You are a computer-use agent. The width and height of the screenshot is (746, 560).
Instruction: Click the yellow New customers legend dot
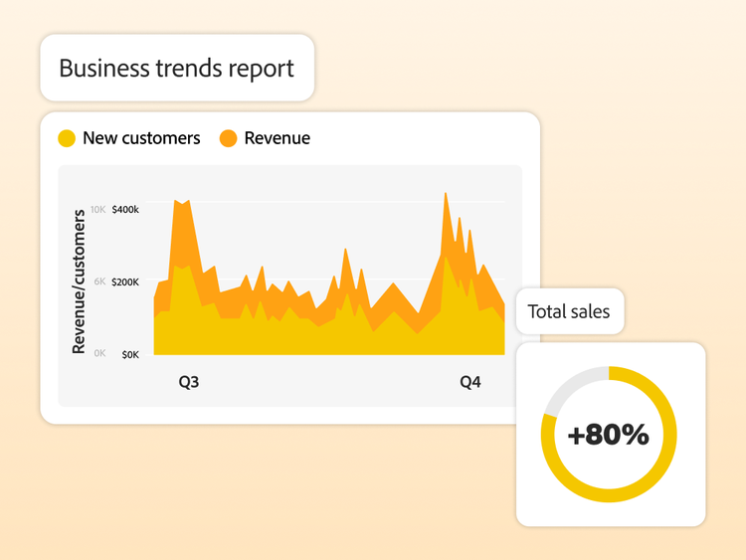point(67,138)
